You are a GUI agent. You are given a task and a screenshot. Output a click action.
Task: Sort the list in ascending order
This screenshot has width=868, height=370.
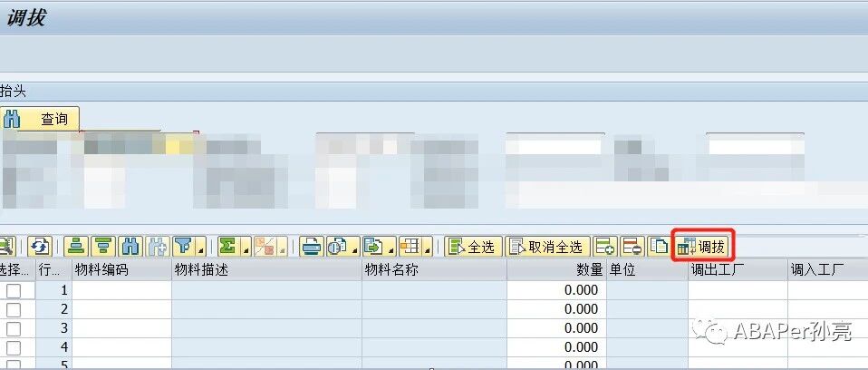[76, 246]
